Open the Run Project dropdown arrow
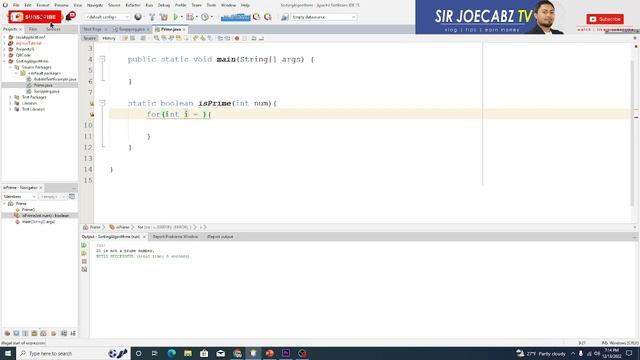Image resolution: width=640 pixels, height=360 pixels. click(182, 17)
